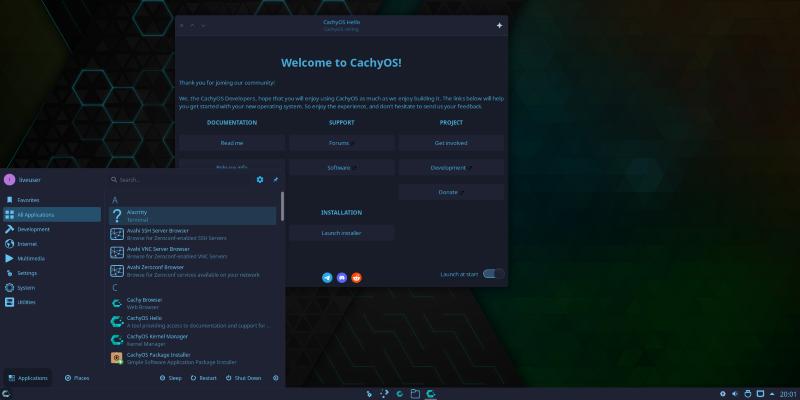Open the Reddit social link icon
Viewport: 800px width, 400px height.
coord(356,277)
